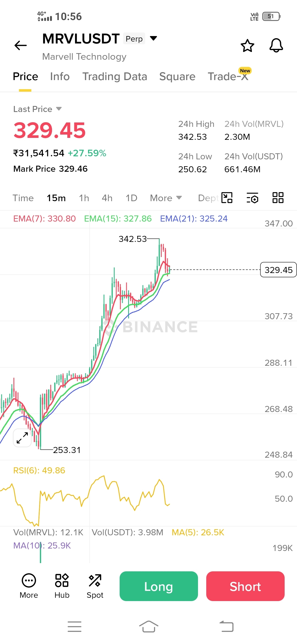The width and height of the screenshot is (297, 644).
Task: Switch to the Price tab
Action: [25, 77]
